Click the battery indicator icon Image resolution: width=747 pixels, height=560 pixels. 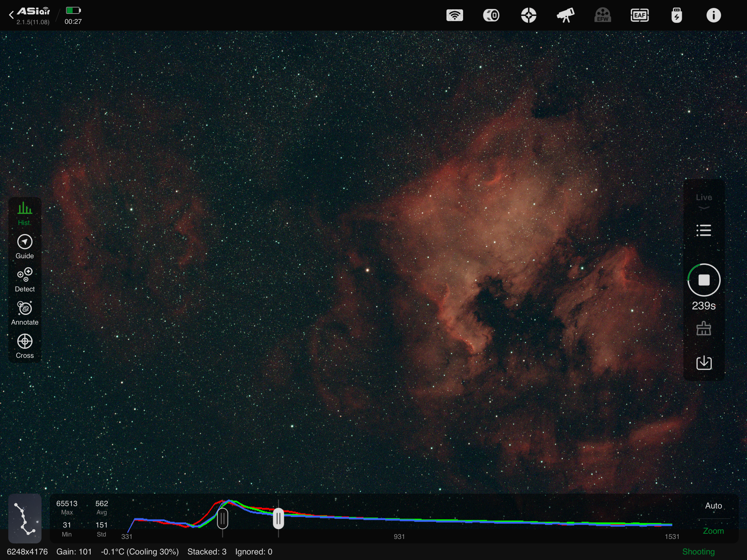73,10
